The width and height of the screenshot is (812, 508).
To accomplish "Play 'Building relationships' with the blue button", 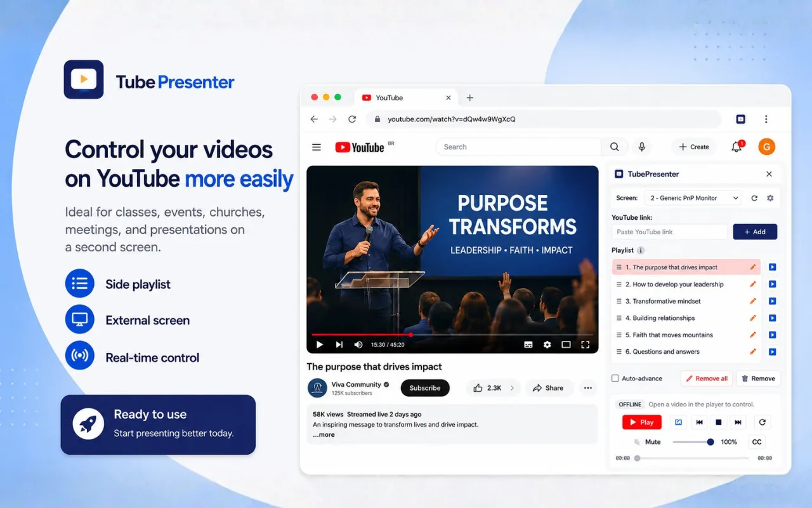I will [772, 318].
